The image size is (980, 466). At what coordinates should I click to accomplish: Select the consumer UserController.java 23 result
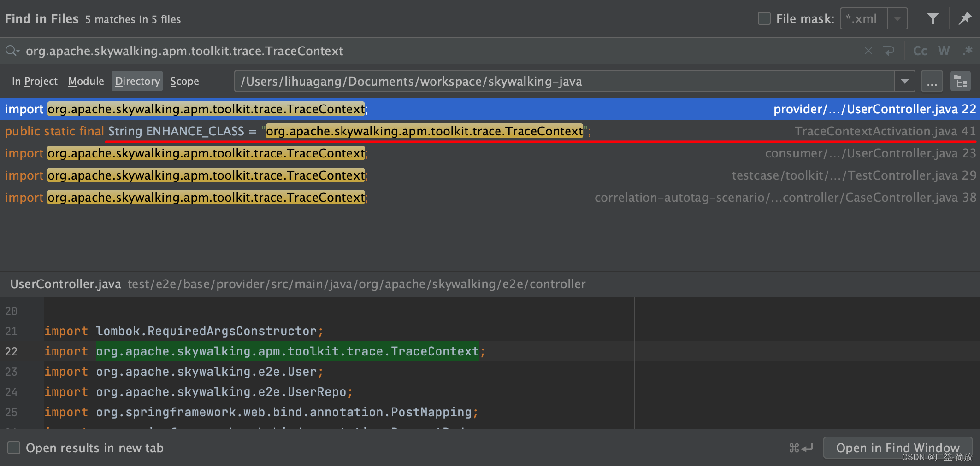click(x=490, y=153)
